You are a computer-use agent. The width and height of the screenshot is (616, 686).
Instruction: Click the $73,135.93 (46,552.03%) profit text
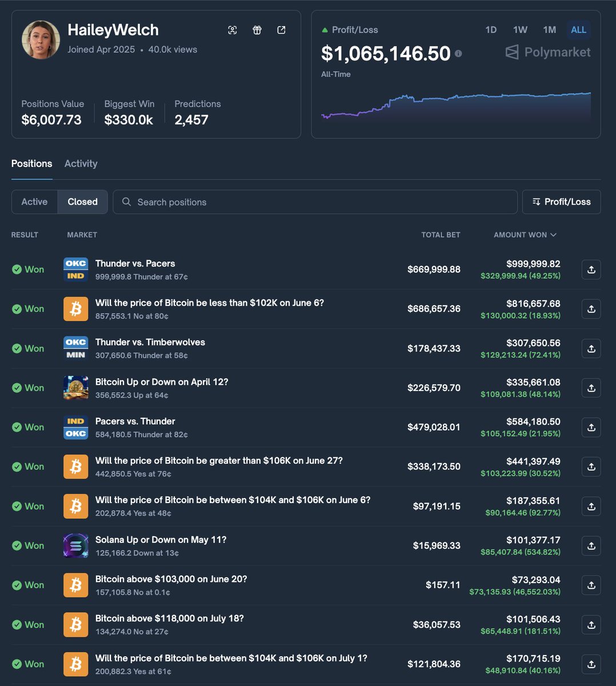point(515,592)
